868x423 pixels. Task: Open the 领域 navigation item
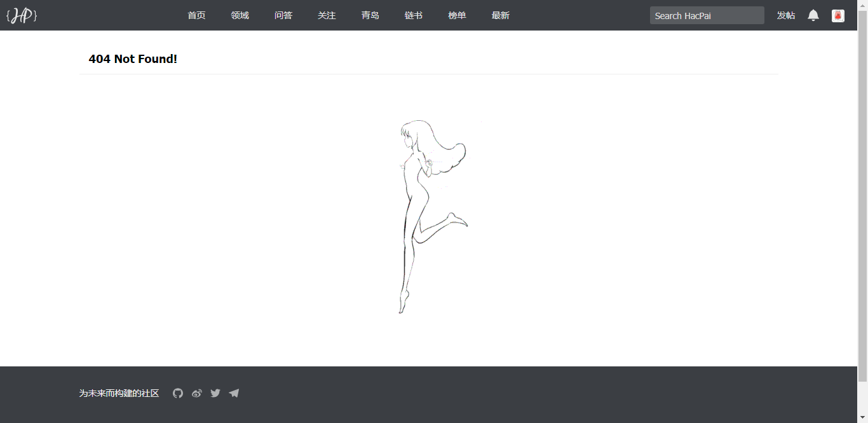(240, 15)
